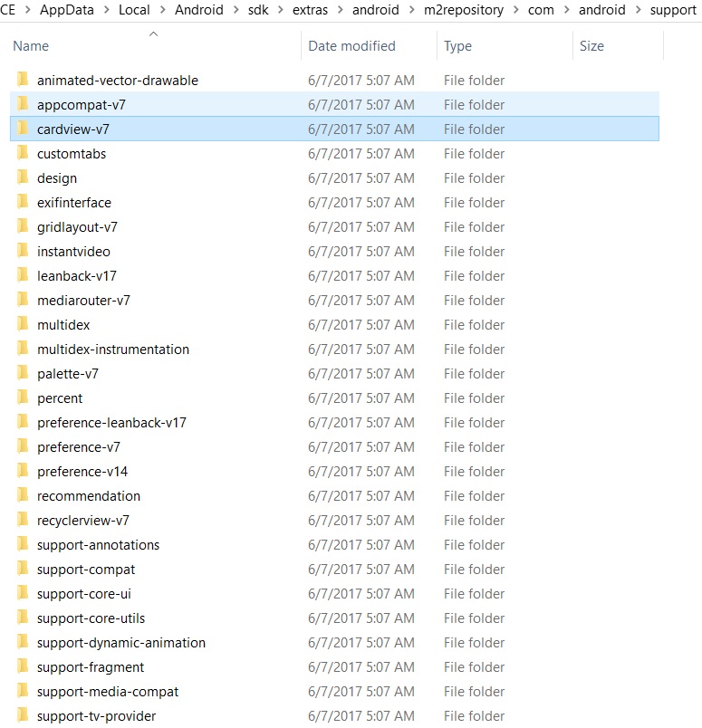Screen dimensions: 702x728
Task: Click folder icon next to percent
Action: 23,398
